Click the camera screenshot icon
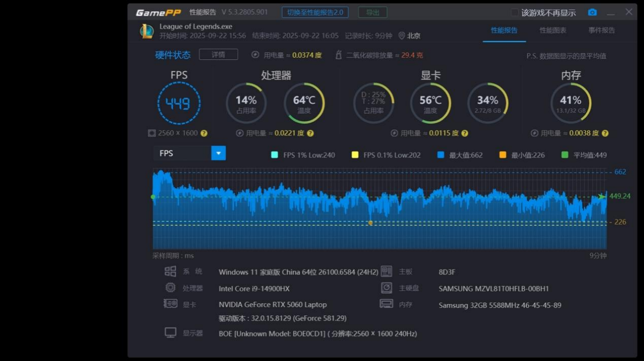Screen dimensions: 644x361 592,13
